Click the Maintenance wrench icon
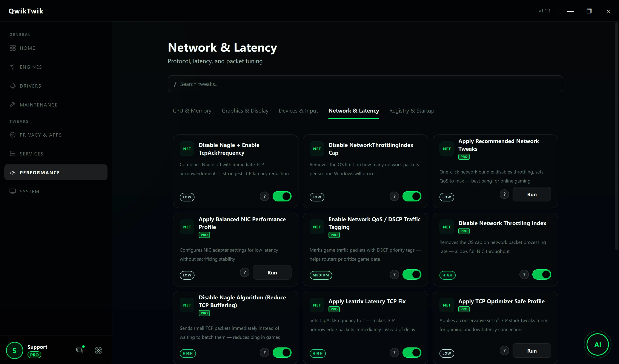This screenshot has width=619, height=364. 12,105
